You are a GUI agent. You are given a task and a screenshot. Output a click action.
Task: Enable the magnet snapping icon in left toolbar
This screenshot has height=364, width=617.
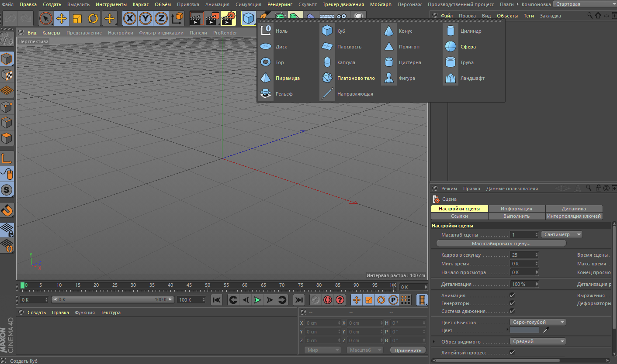(x=7, y=210)
